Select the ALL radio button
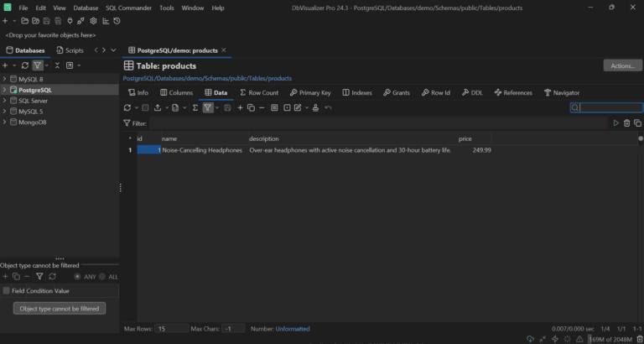The width and height of the screenshot is (644, 344). [101, 277]
